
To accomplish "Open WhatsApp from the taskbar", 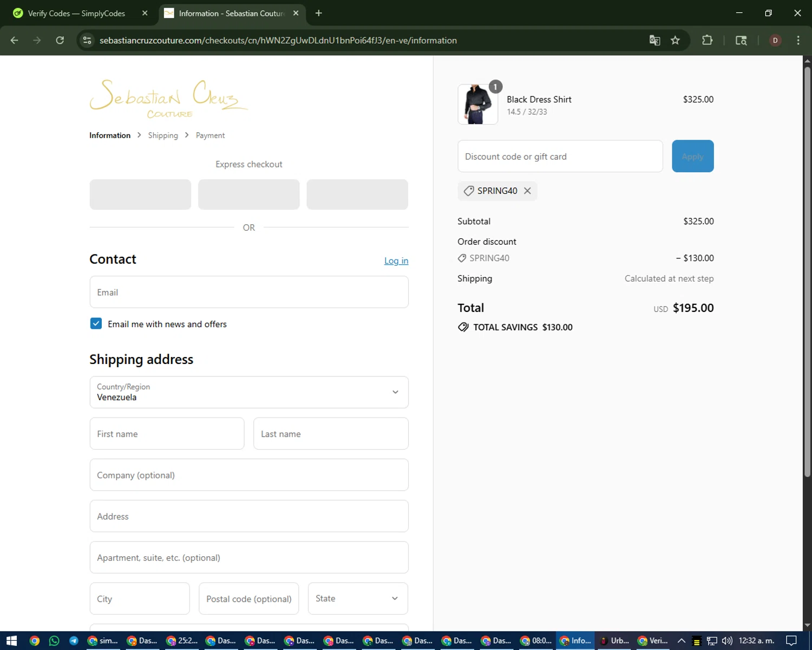I will 54,641.
